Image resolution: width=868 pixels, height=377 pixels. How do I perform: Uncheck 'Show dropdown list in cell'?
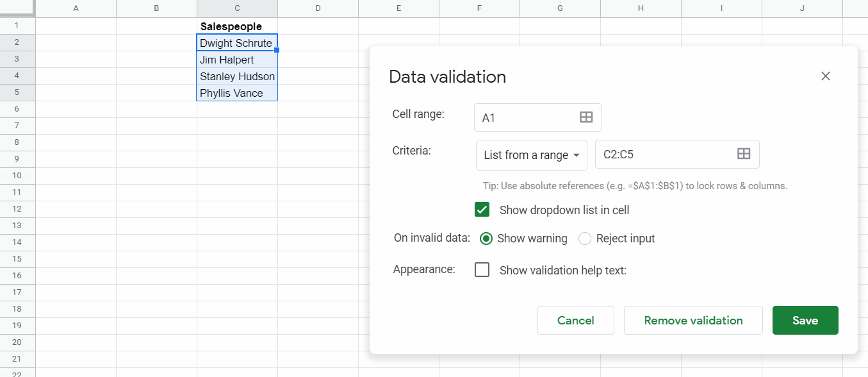(x=482, y=210)
